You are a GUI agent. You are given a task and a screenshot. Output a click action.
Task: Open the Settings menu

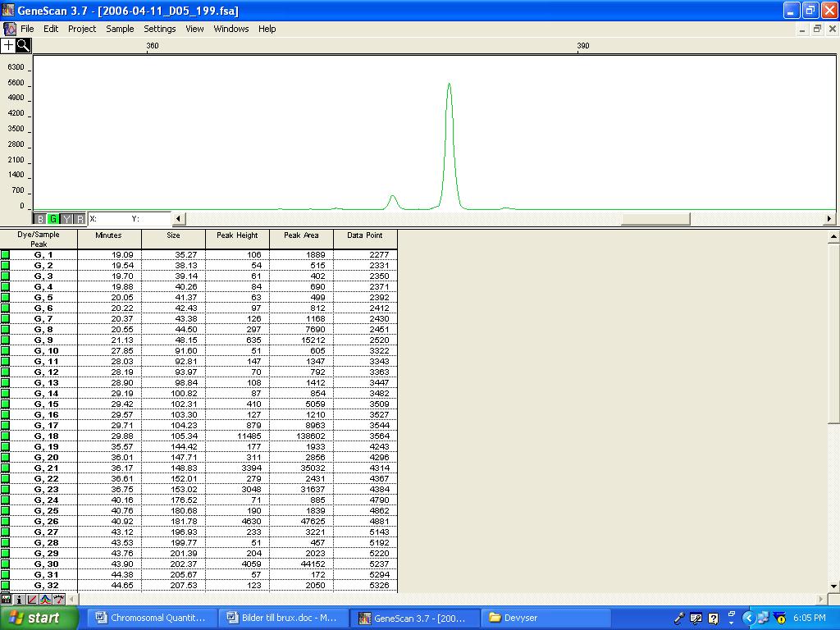click(160, 29)
